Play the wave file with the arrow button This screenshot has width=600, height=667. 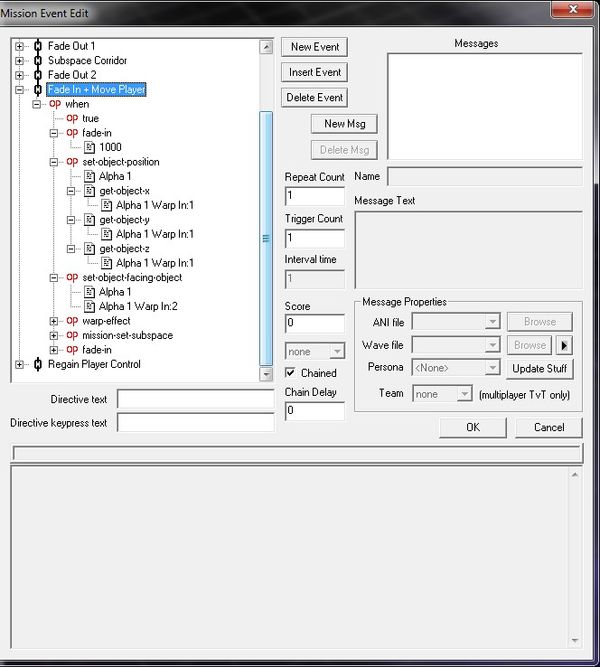click(564, 345)
